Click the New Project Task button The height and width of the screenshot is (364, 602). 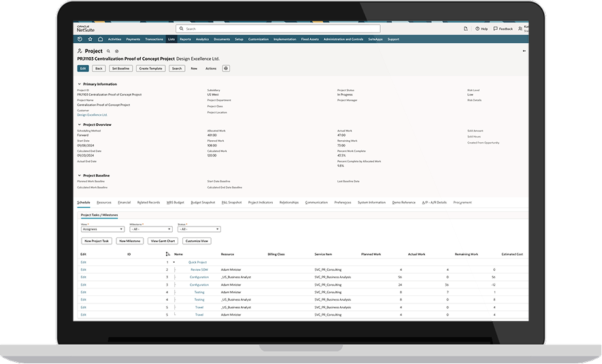[97, 241]
